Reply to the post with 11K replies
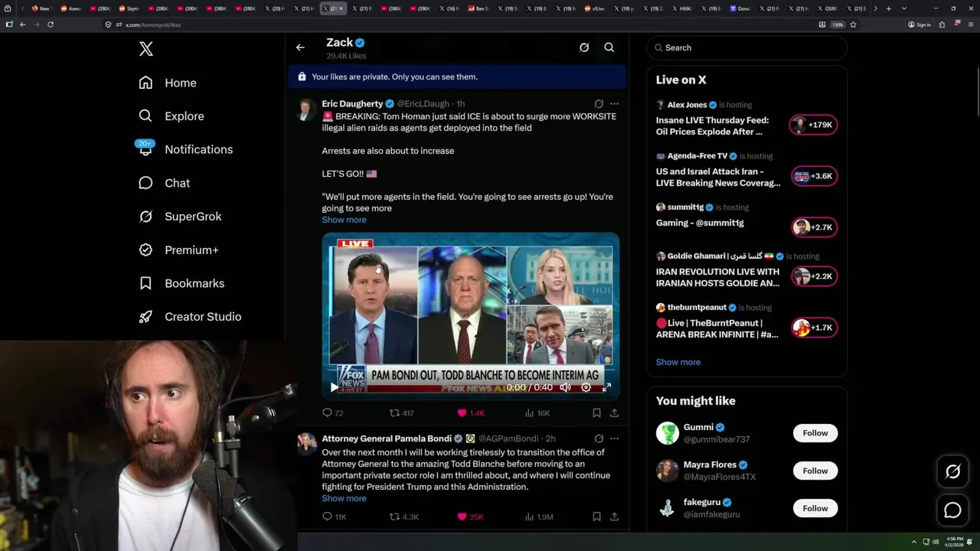Image resolution: width=980 pixels, height=551 pixels. coord(335,517)
